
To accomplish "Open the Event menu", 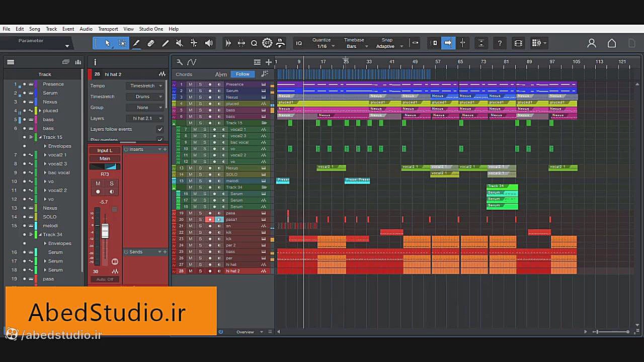I will coord(68,29).
